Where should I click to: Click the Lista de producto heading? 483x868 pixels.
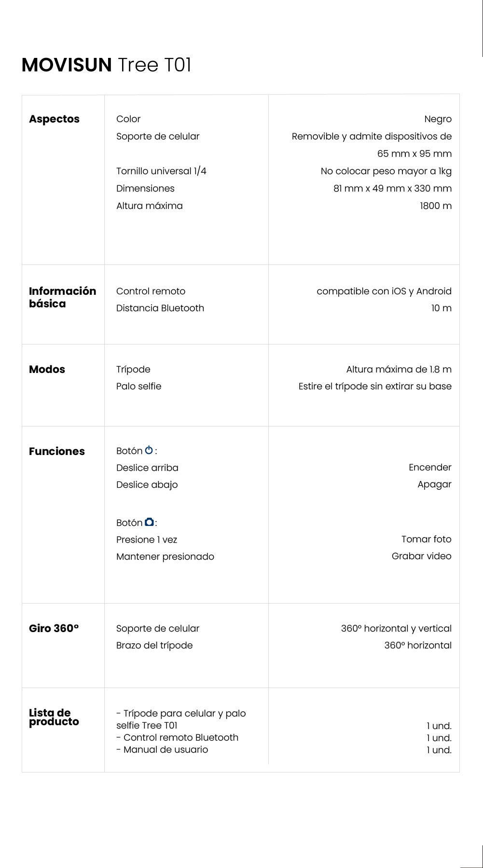coord(54,717)
